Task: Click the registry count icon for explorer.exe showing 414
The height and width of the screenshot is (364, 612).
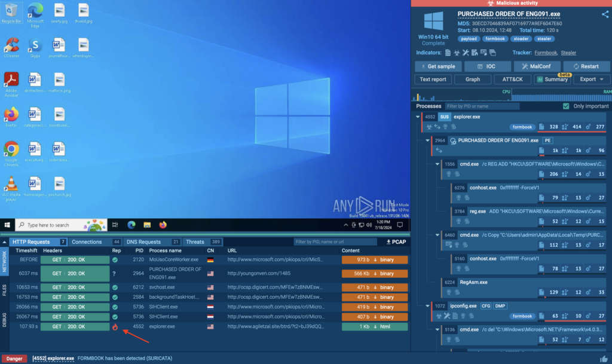Action: point(565,127)
